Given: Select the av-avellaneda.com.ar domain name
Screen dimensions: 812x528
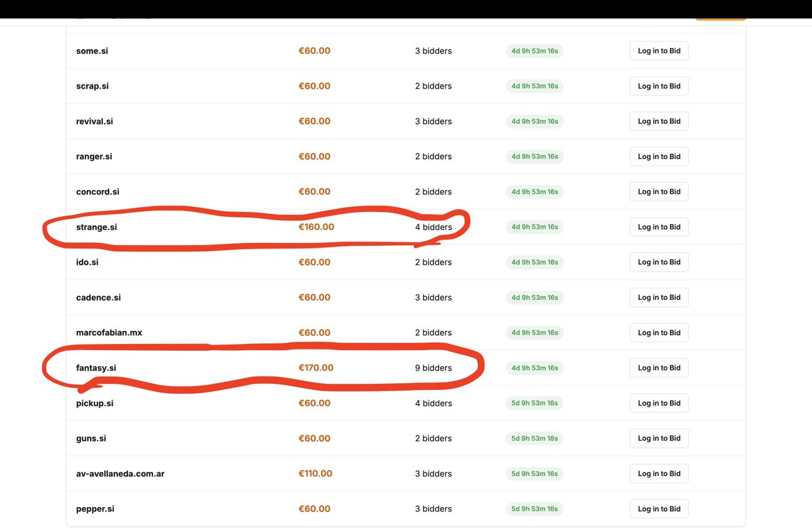Looking at the screenshot, I should coord(120,473).
